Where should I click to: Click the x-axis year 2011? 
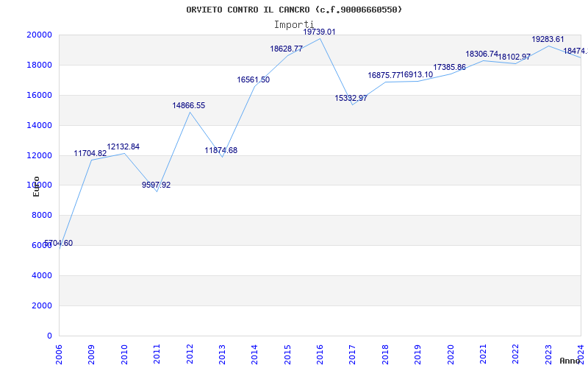(x=157, y=355)
